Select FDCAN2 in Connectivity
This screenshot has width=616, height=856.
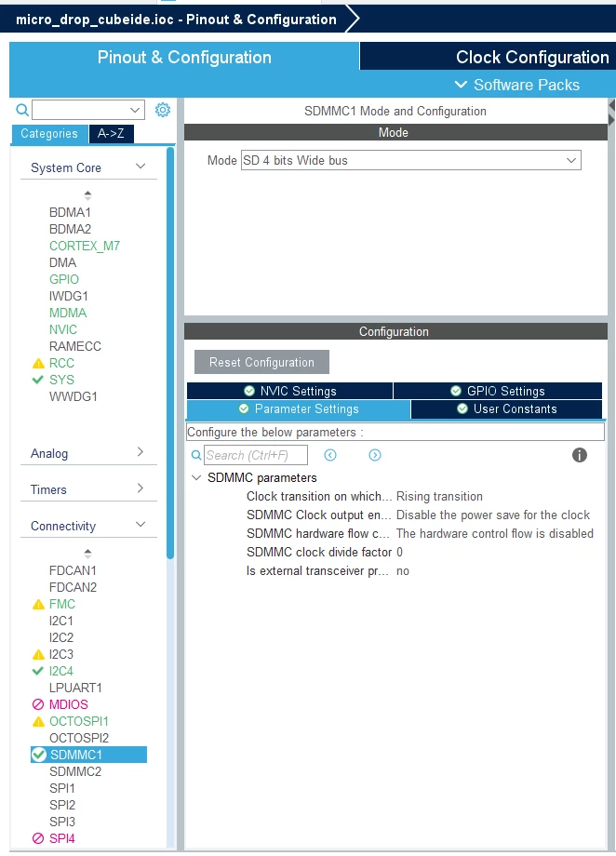(73, 587)
